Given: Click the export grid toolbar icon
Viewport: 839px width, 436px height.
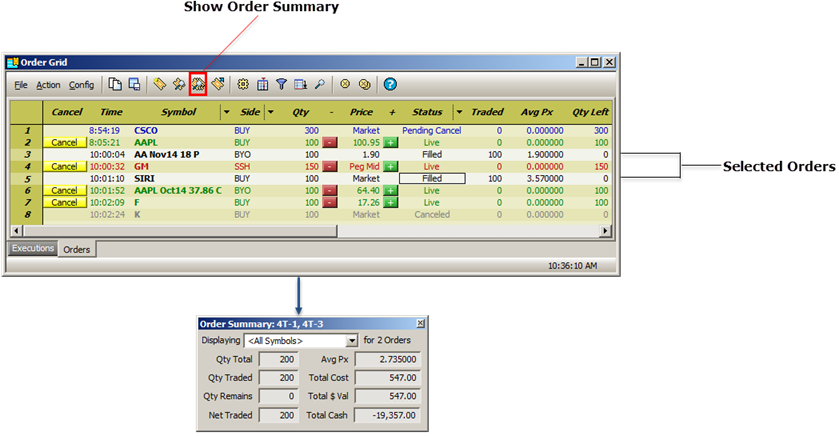Looking at the screenshot, I should [x=300, y=84].
